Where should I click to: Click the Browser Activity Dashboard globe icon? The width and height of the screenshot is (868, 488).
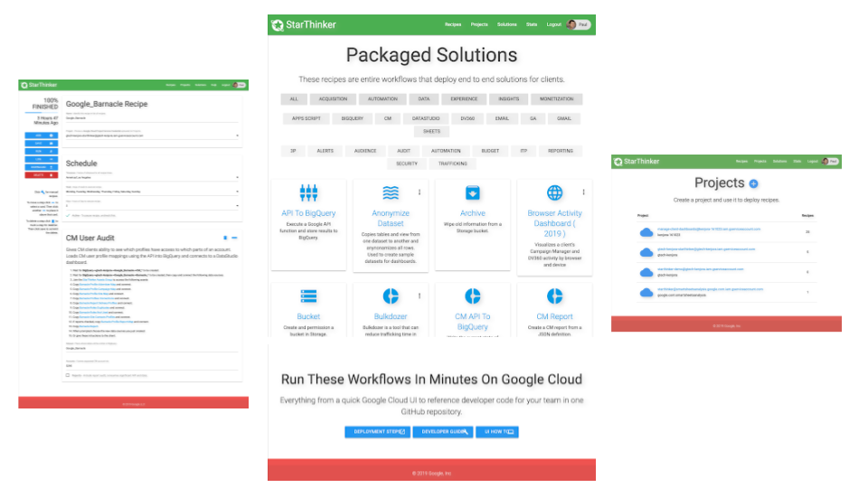click(x=554, y=192)
